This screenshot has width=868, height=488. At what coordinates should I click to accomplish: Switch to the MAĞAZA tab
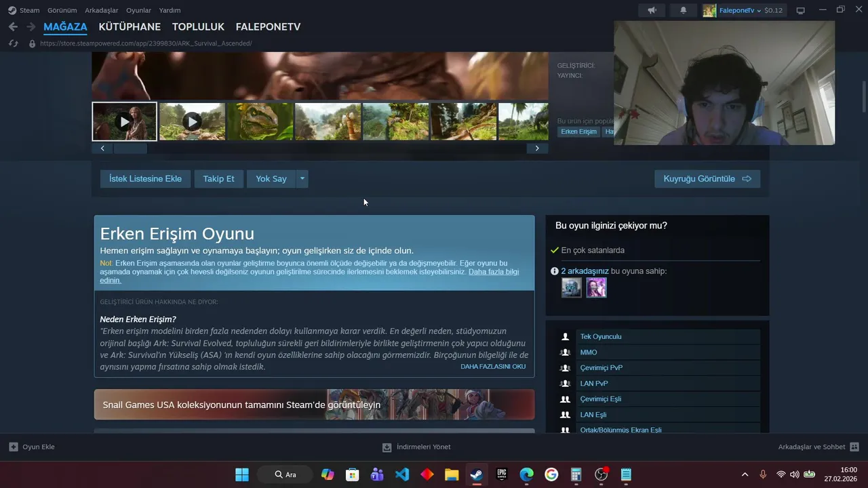pos(65,27)
